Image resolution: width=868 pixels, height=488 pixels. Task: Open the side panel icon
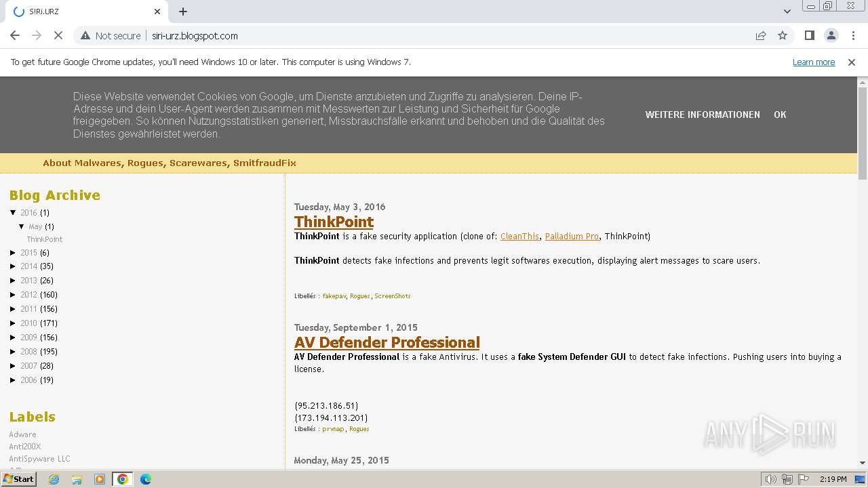809,35
